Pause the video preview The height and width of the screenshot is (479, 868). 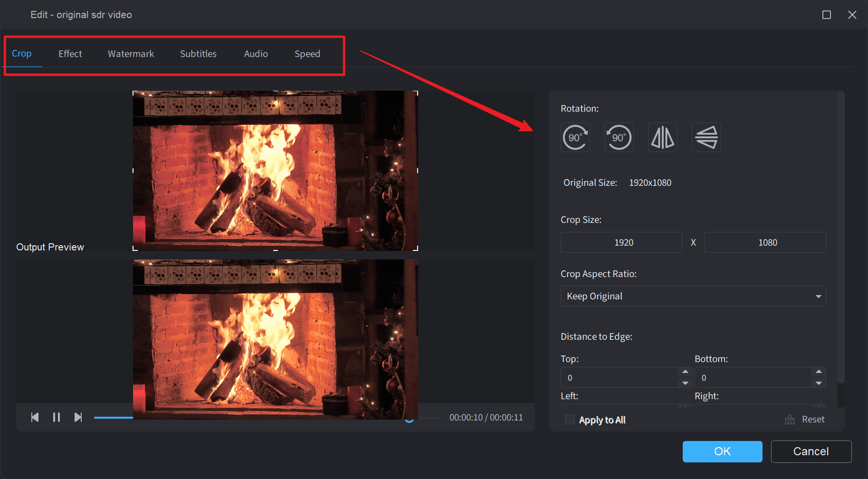tap(57, 417)
